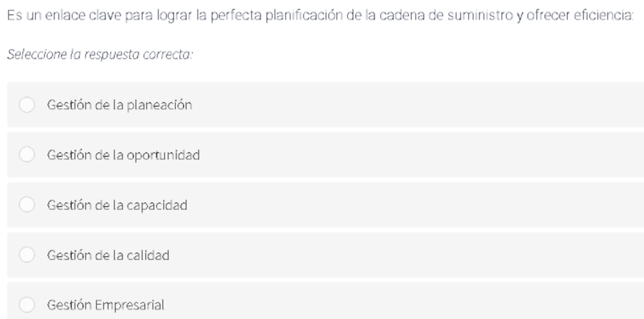Select the 'Gestión de la planeación' radio button

pos(27,105)
